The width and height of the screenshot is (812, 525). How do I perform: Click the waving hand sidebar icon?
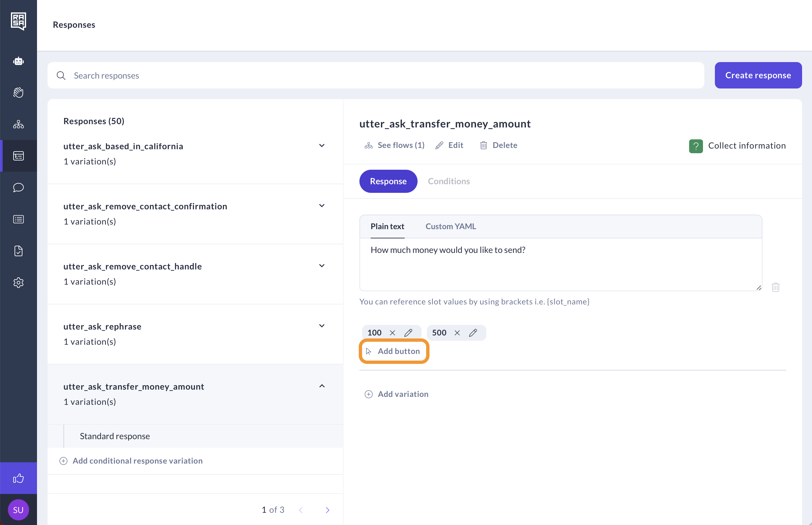point(18,92)
